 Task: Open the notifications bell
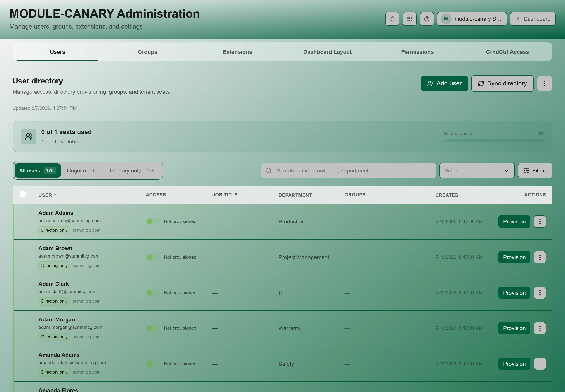click(392, 19)
